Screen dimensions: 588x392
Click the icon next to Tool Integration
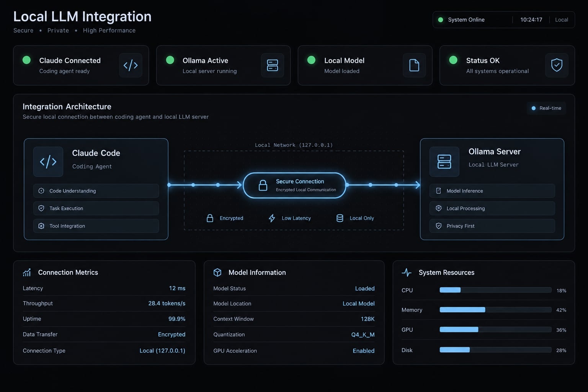41,226
